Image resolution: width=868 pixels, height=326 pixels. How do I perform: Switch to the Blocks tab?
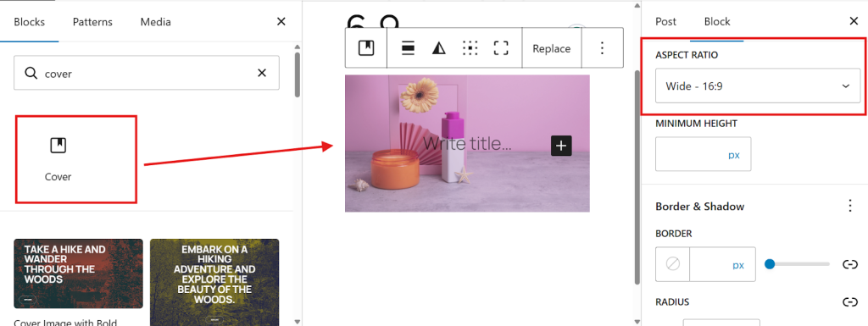click(x=30, y=22)
